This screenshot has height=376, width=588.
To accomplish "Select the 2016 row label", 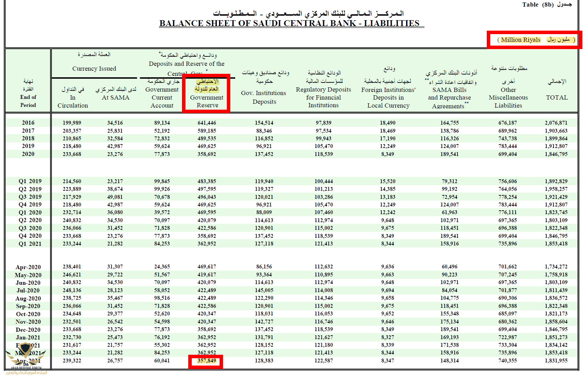I will coord(28,123).
